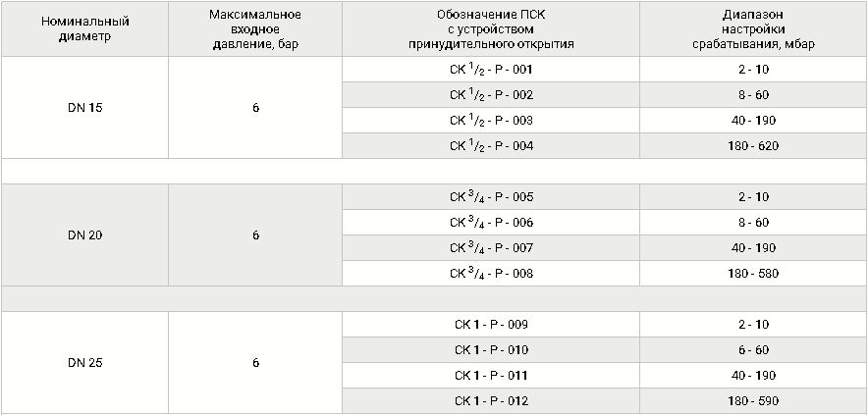Click the СК 3/4 - Р - 005 cell
The image size is (868, 415).
[491, 197]
